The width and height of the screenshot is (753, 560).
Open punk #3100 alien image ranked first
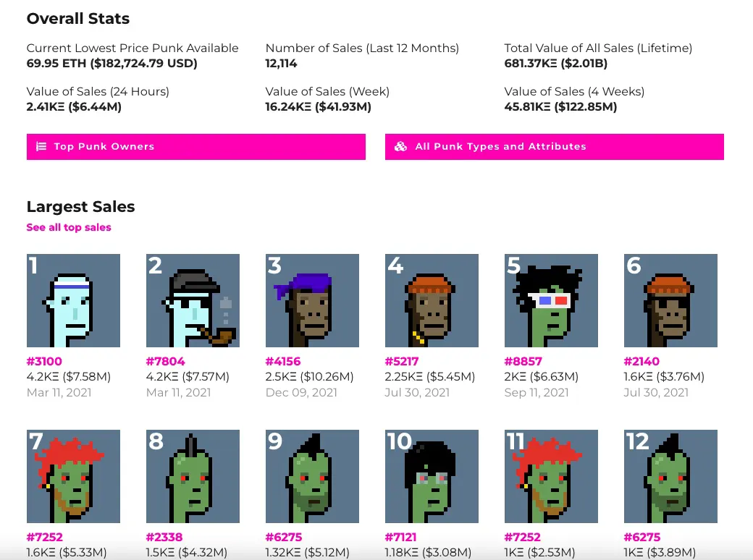tap(73, 300)
